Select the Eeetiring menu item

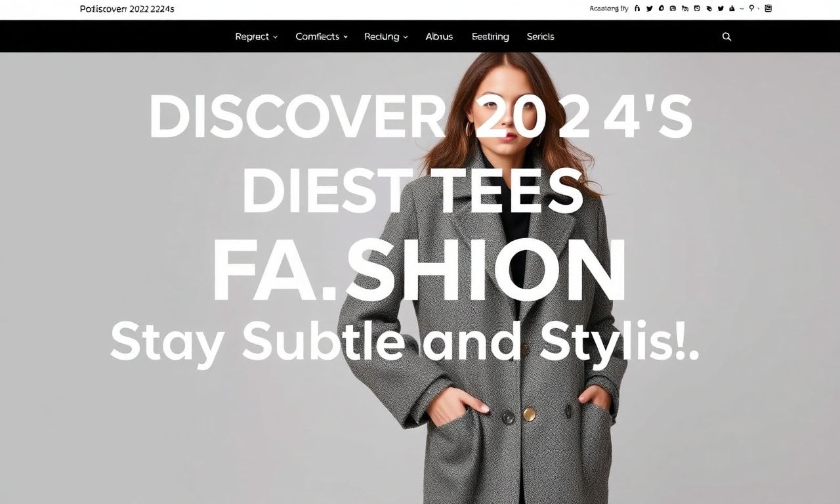[x=490, y=37]
